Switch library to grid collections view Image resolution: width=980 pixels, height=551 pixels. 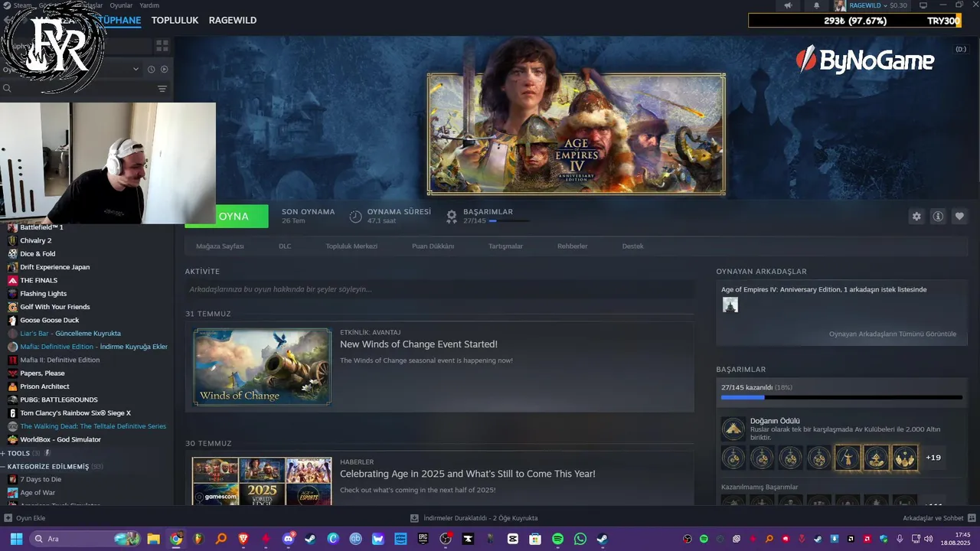162,46
